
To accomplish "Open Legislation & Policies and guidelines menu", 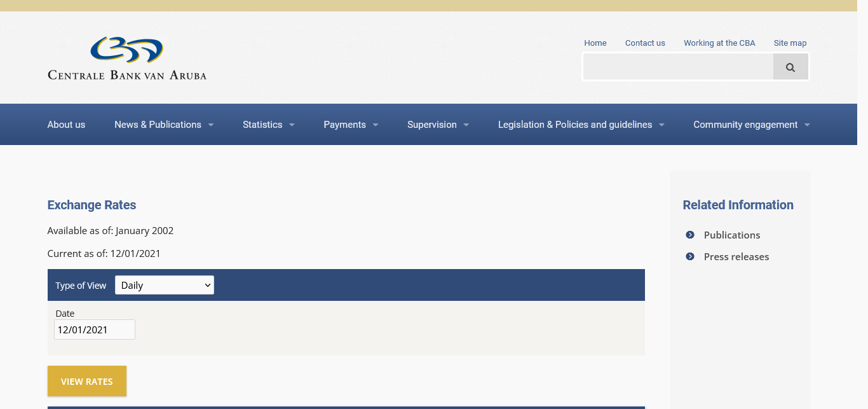I will coord(581,125).
